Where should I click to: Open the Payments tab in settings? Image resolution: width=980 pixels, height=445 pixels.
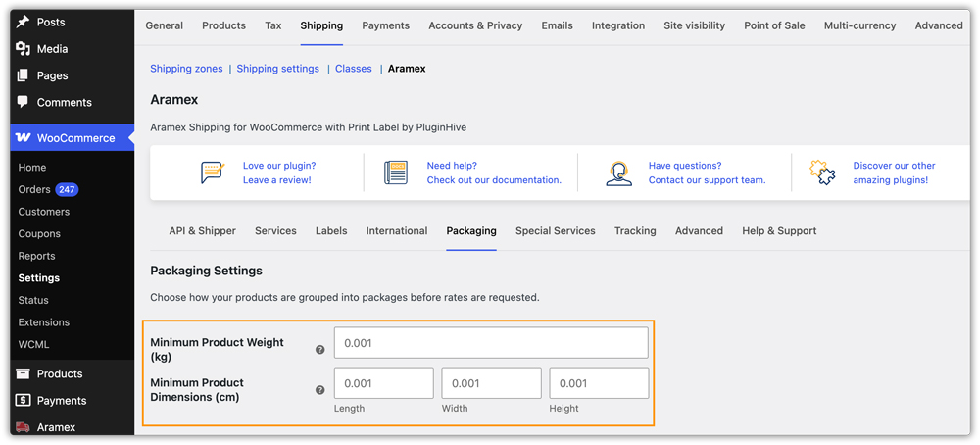tap(385, 25)
